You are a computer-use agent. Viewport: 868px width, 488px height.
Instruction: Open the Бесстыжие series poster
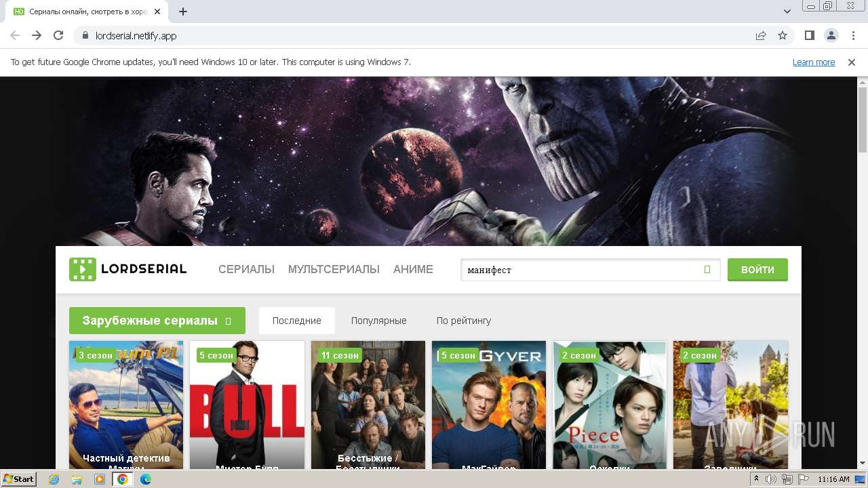click(368, 405)
